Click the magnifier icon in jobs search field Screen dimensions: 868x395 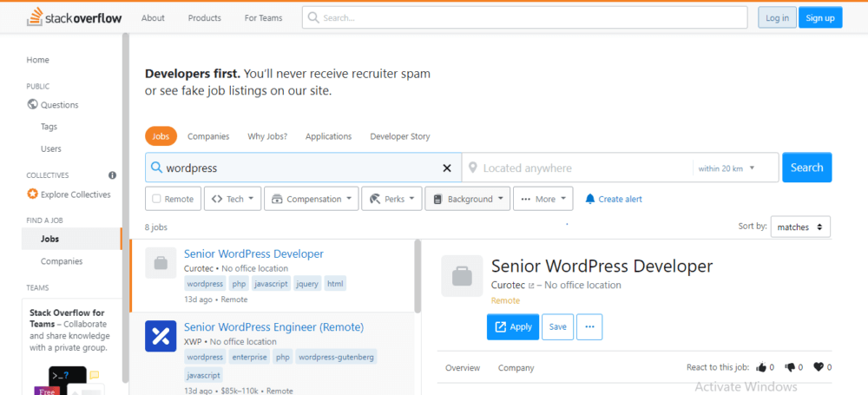[156, 168]
